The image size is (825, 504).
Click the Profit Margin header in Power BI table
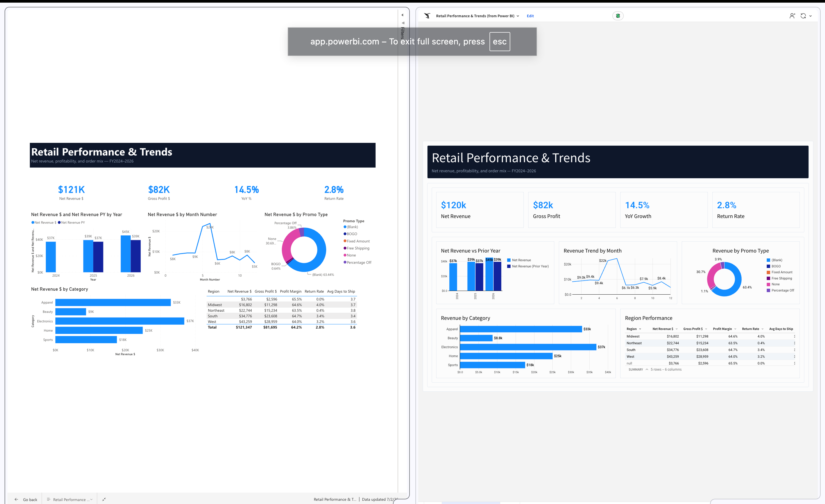(291, 291)
